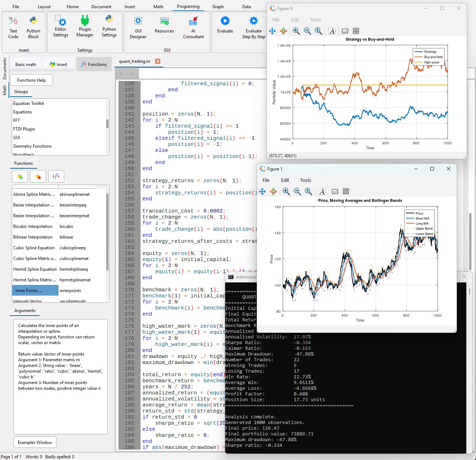
Task: Close the quant_trading.m document tab
Action: [158, 61]
